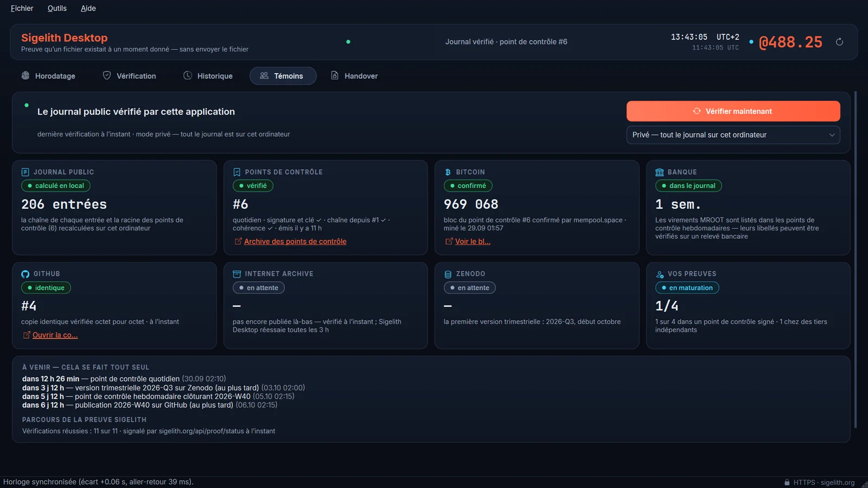Click the GitHub logo icon
This screenshot has height=488, width=868.
[25, 274]
